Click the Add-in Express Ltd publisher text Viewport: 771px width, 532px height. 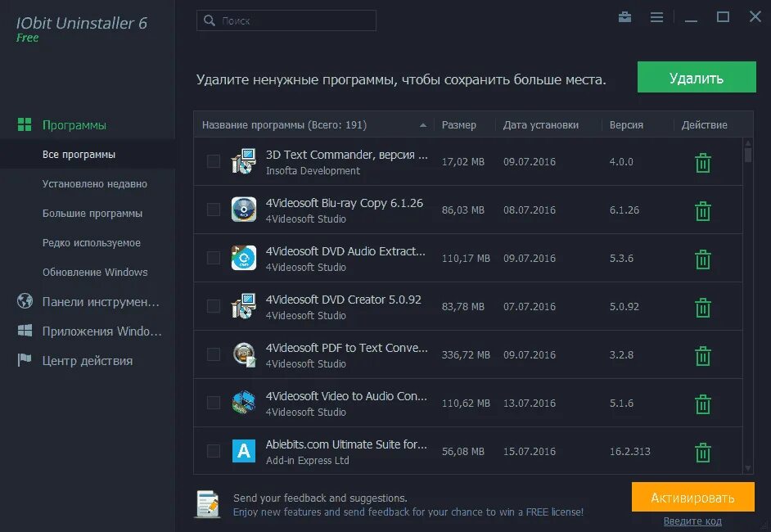(307, 460)
